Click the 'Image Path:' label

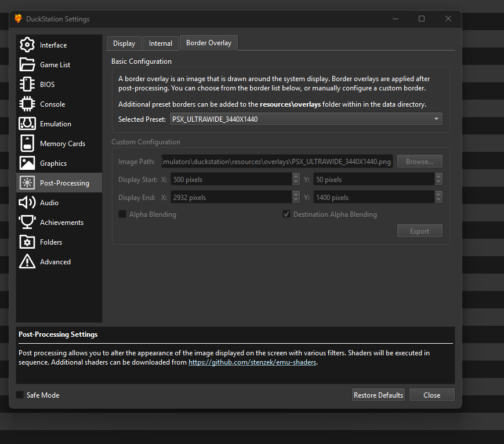point(136,162)
